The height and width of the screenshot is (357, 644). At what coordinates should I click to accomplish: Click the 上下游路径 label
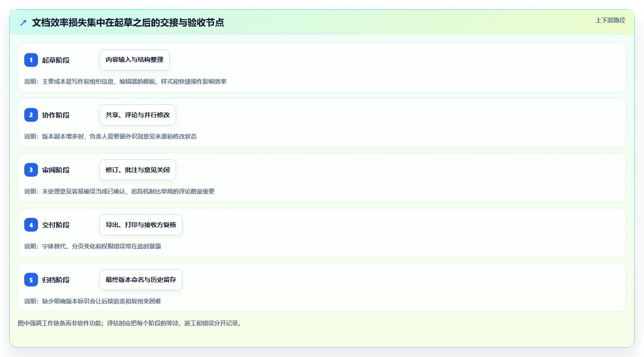[x=610, y=20]
